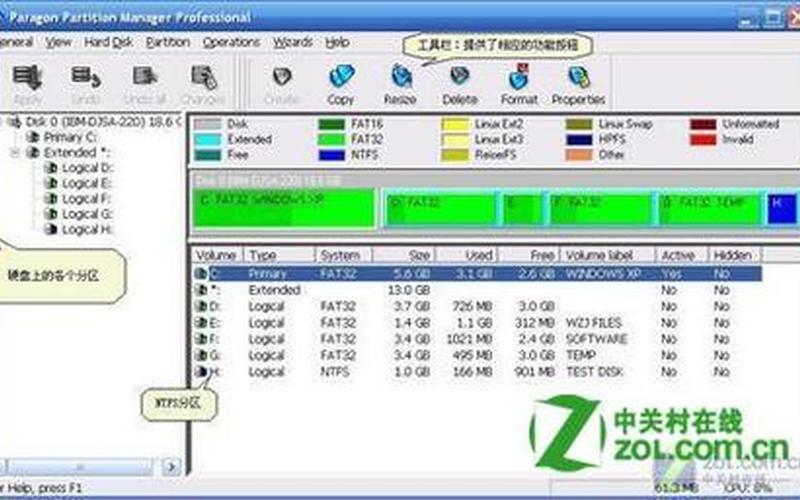Click SOFTWARE volume label cell
Image resolution: width=800 pixels, height=500 pixels.
(x=596, y=339)
